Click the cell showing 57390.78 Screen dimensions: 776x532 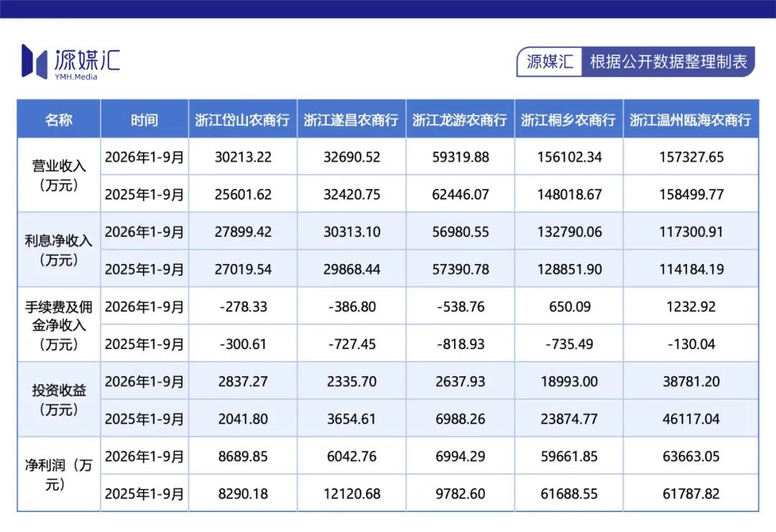click(x=461, y=269)
